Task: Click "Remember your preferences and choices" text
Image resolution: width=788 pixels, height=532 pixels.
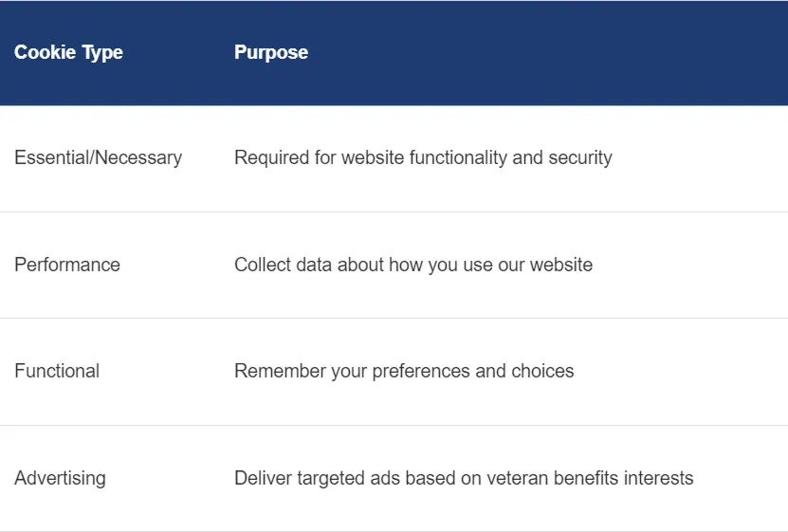Action: pos(404,371)
